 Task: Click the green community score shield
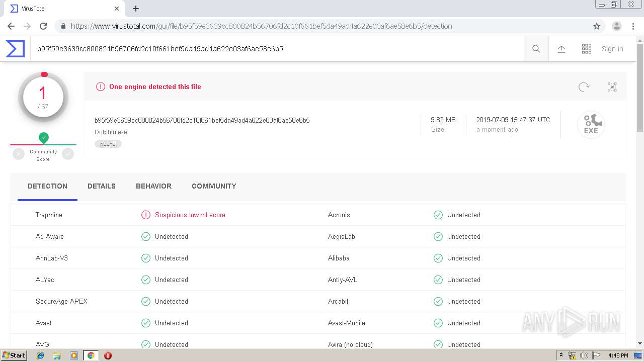(44, 137)
